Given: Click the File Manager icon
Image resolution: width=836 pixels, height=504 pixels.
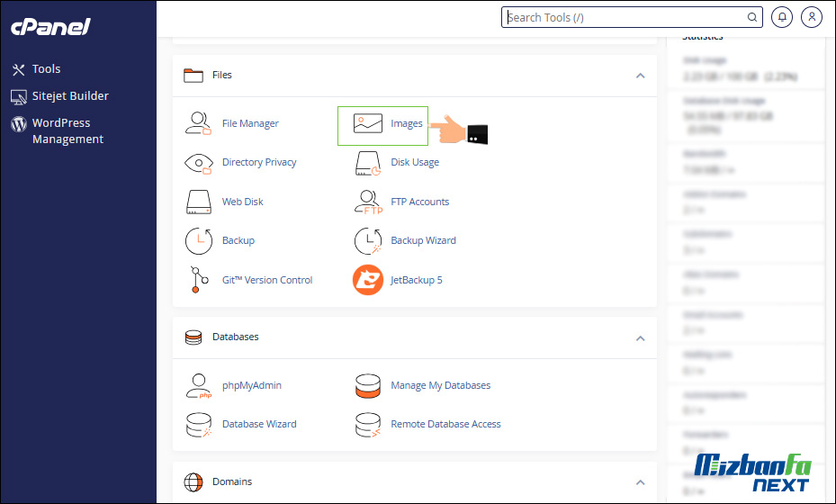Looking at the screenshot, I should pyautogui.click(x=198, y=123).
